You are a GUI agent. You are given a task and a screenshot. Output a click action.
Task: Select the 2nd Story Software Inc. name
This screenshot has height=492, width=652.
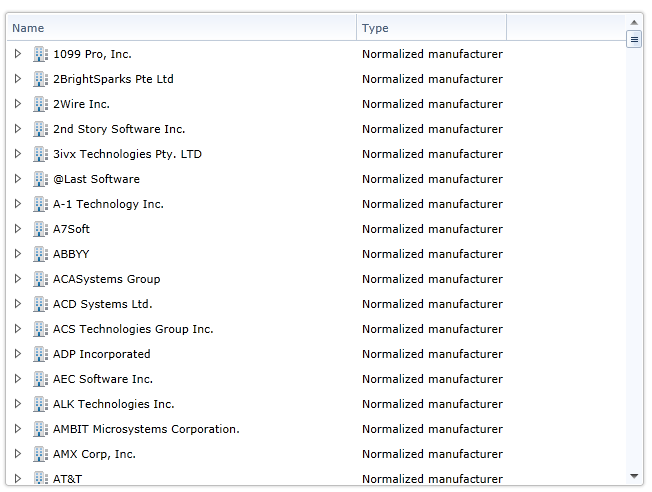[x=119, y=129]
